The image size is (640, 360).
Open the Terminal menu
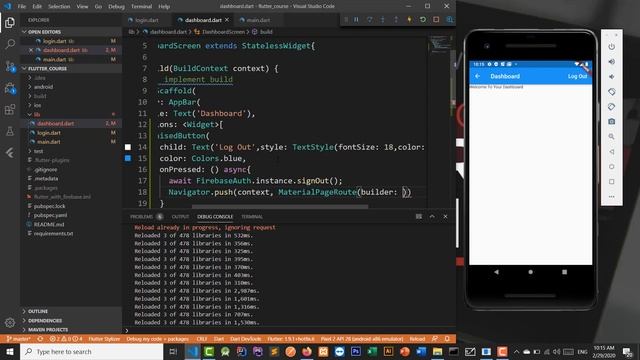pyautogui.click(x=141, y=6)
